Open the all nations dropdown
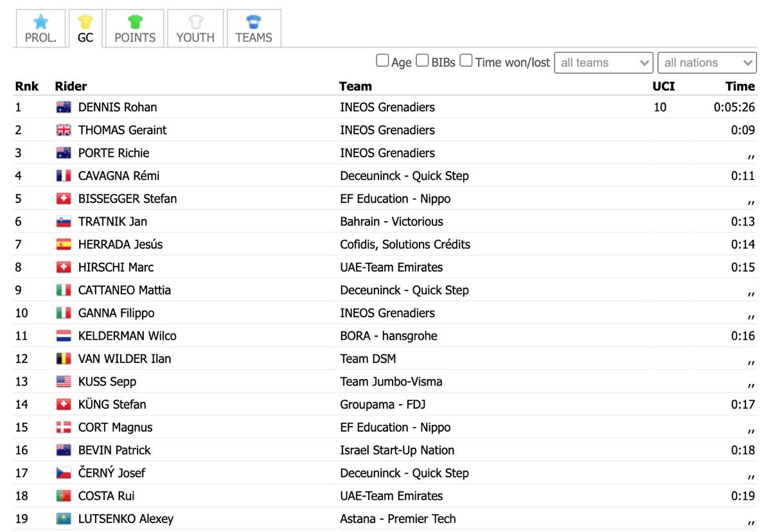The height and width of the screenshot is (532, 771). (707, 63)
